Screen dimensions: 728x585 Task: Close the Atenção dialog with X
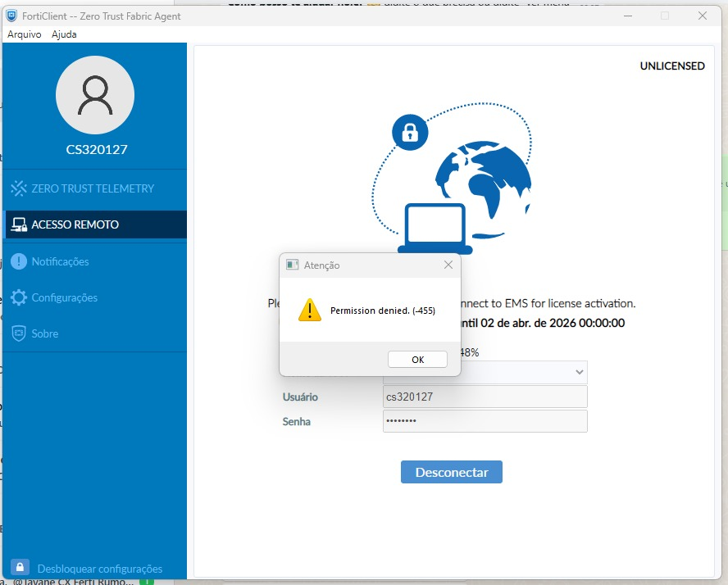[x=448, y=265]
